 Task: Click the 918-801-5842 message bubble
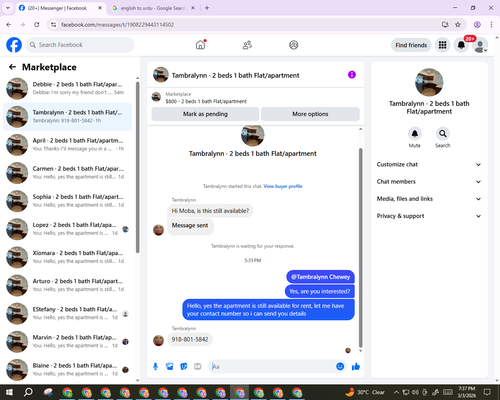point(190,339)
